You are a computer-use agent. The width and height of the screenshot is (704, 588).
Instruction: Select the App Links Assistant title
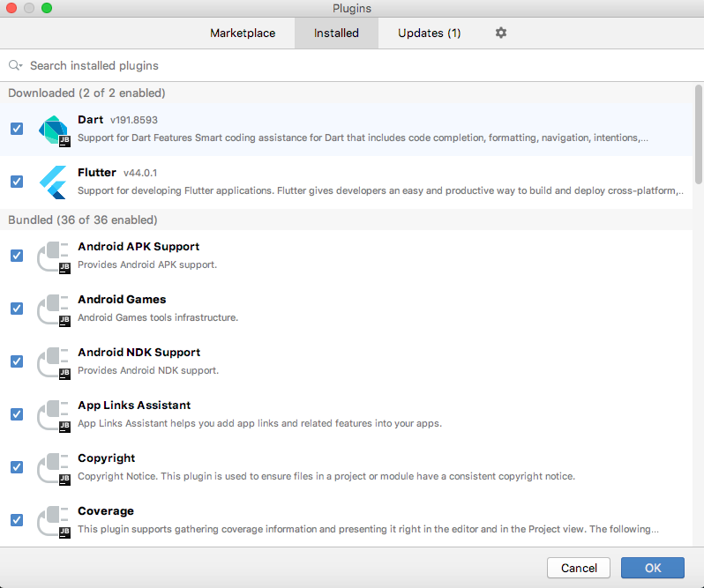coord(134,406)
